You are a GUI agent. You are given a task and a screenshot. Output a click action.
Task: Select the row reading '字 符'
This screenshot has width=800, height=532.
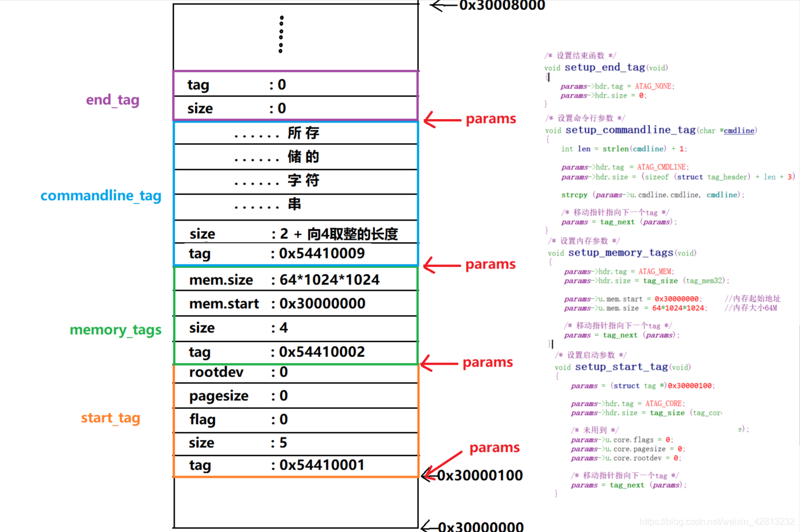click(296, 181)
